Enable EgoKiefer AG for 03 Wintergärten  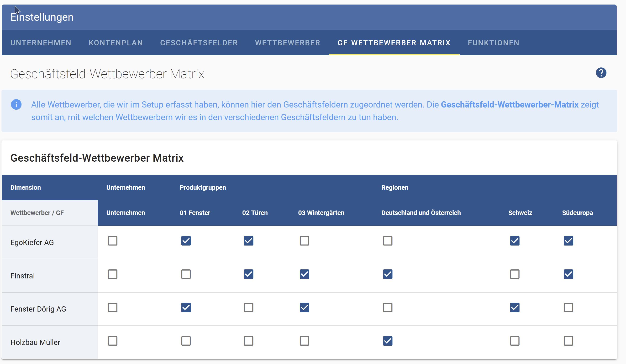pyautogui.click(x=304, y=241)
